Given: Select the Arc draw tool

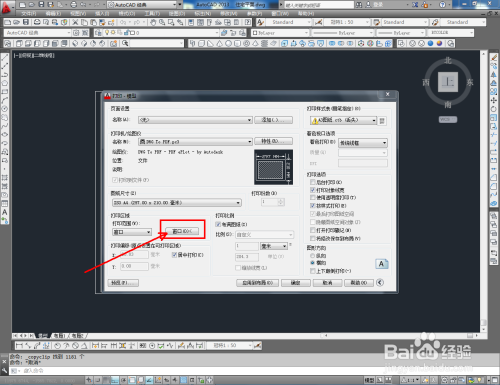Looking at the screenshot, I should pyautogui.click(x=5, y=100).
